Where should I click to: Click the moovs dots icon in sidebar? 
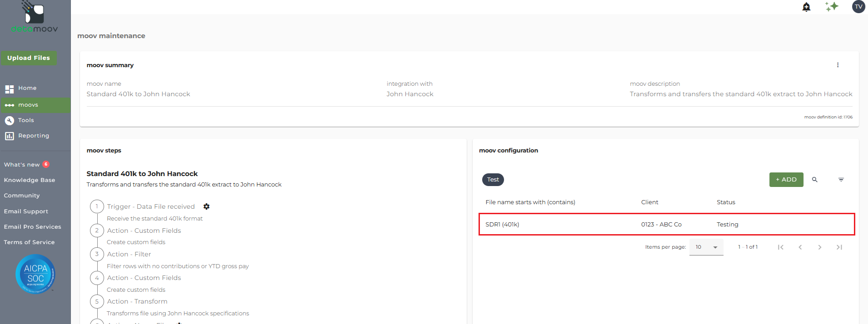point(10,105)
